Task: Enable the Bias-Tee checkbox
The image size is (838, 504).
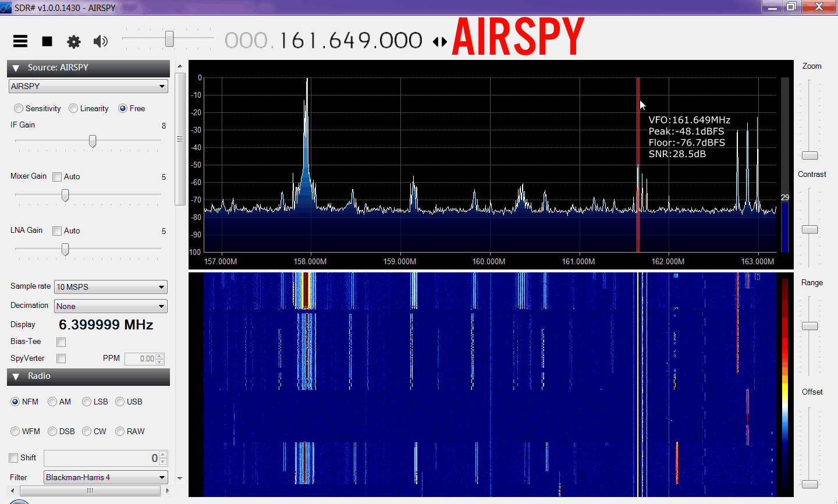Action: pos(61,342)
